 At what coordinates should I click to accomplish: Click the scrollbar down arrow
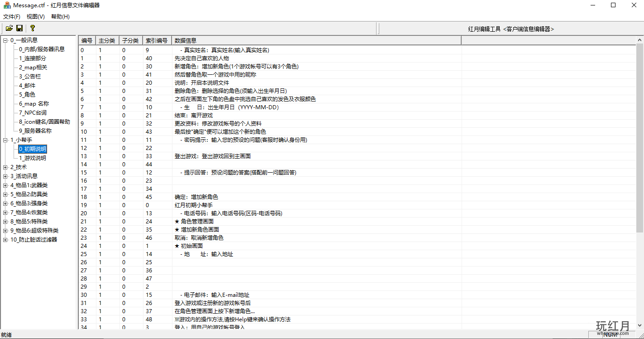point(639,325)
